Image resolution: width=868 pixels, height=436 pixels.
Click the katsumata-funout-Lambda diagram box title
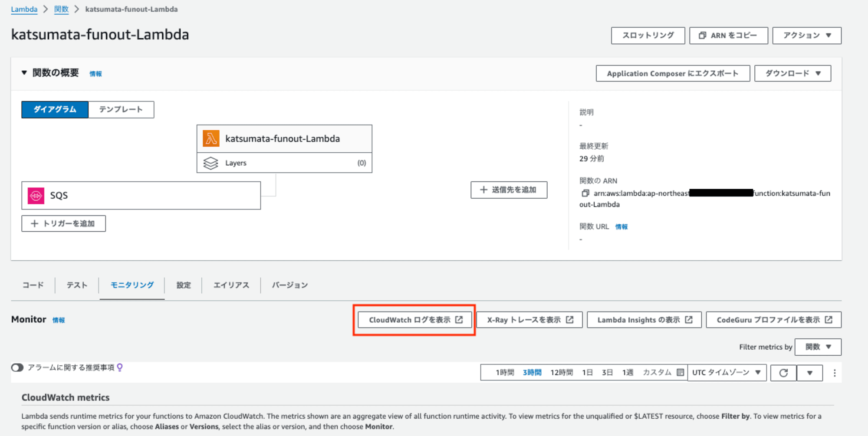tap(283, 139)
